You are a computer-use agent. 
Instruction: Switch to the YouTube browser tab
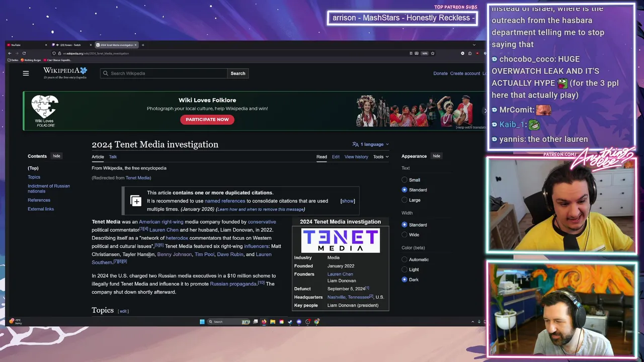28,45
